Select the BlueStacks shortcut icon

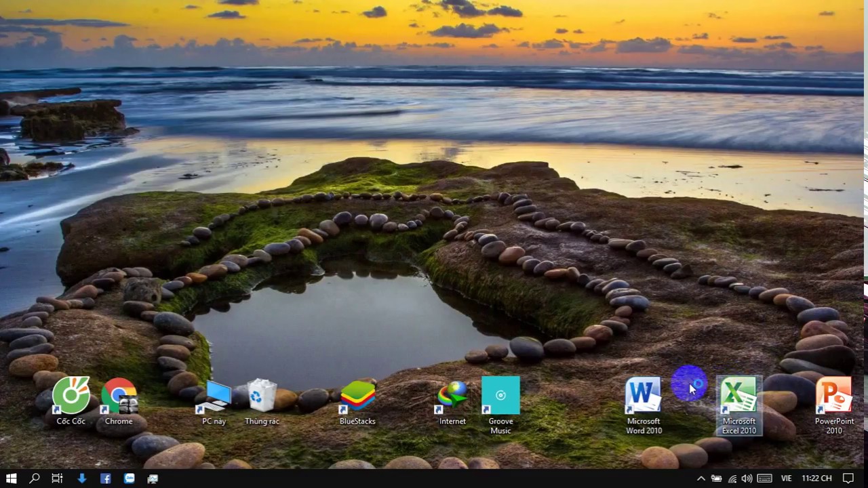[x=357, y=401]
